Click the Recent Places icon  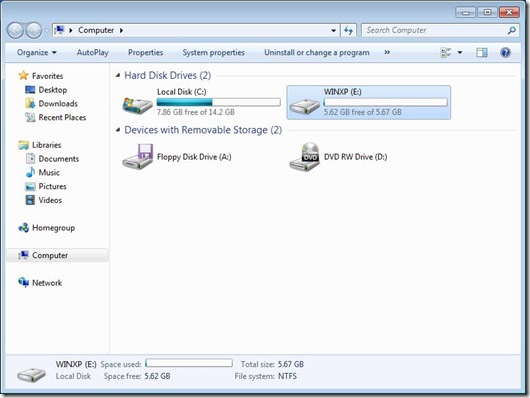point(30,117)
